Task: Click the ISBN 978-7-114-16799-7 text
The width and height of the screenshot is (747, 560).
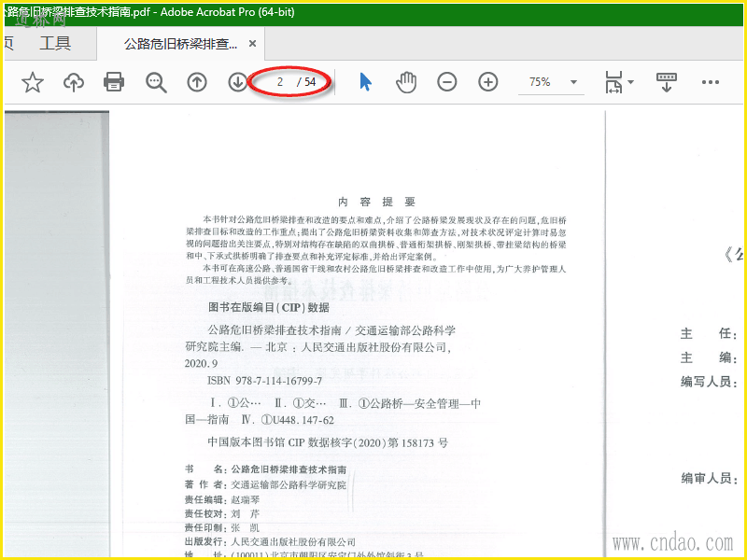Action: click(x=264, y=381)
